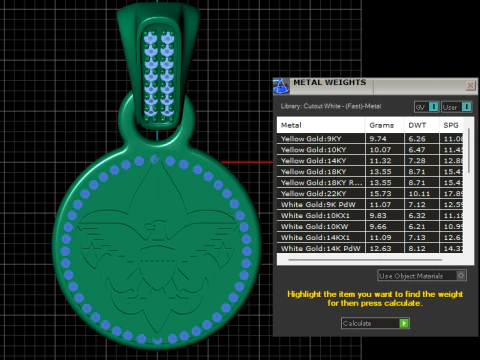Select the Yellow Gold:18KY R... row

pyautogui.click(x=370, y=183)
